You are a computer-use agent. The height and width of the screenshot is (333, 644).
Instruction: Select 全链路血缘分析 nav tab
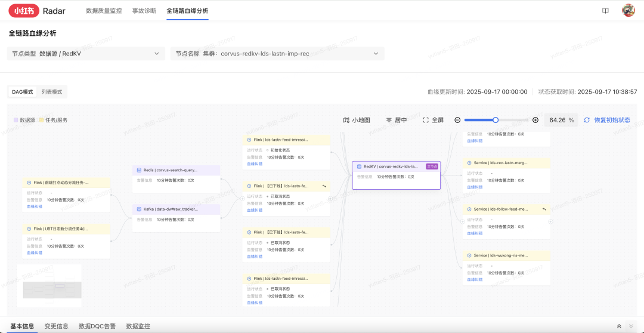click(187, 11)
